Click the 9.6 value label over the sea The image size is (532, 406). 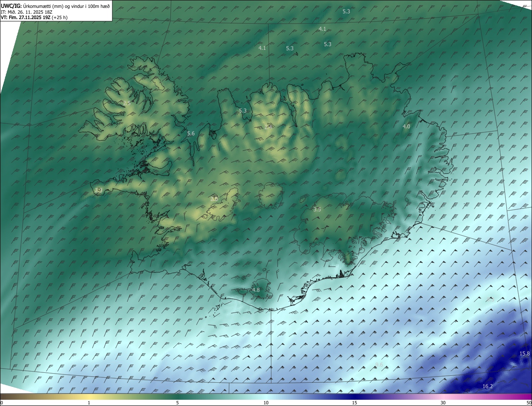tap(379, 365)
